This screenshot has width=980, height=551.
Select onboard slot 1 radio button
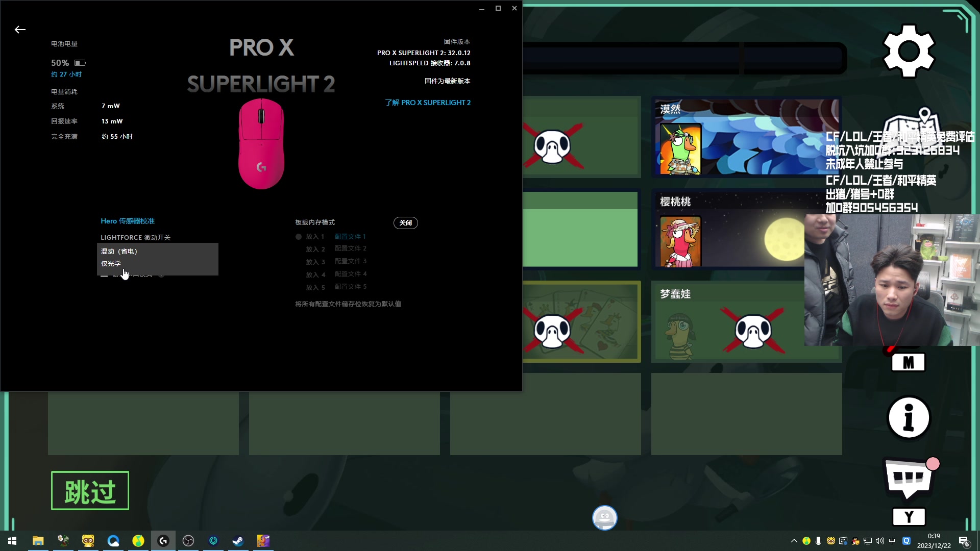click(299, 237)
